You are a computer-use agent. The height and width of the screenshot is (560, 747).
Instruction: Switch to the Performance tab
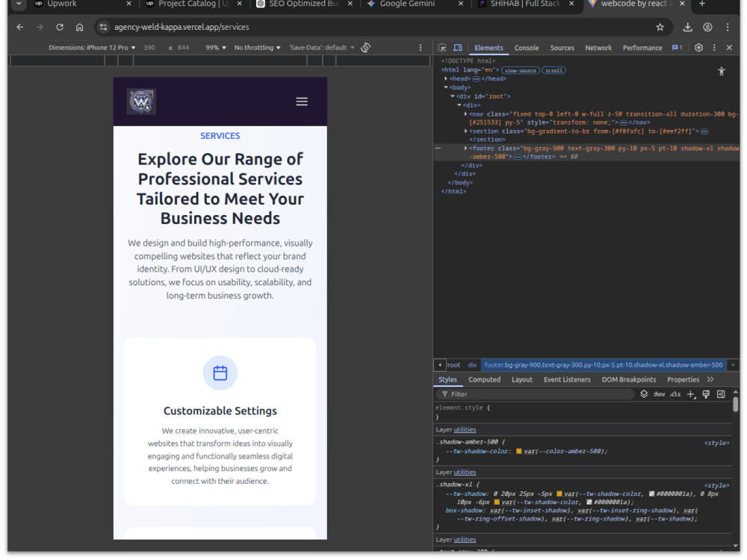(642, 48)
